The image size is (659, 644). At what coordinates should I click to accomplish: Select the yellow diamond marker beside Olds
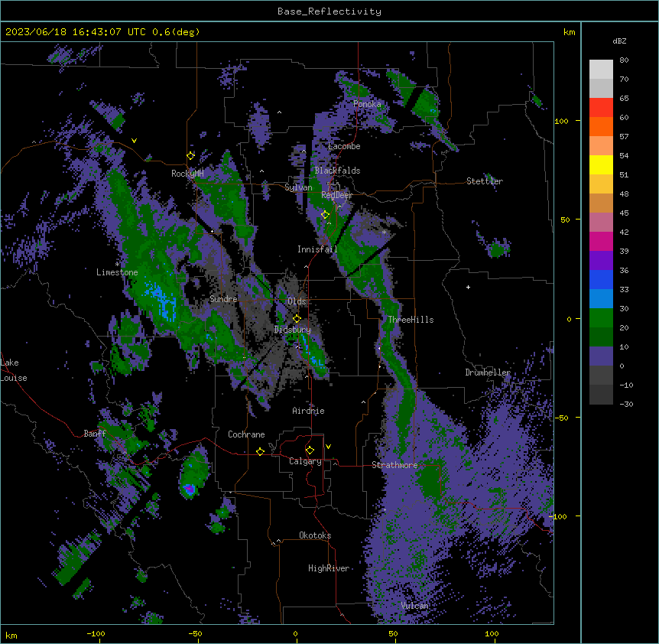tap(297, 318)
